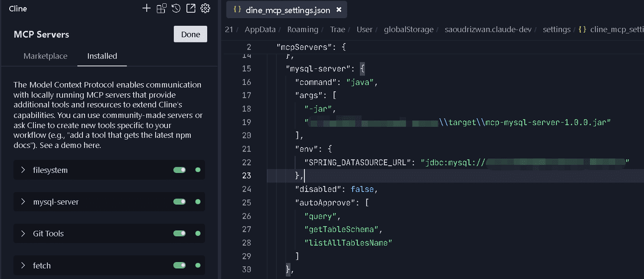The image size is (644, 279).
Task: Open Cline settings gear icon
Action: pyautogui.click(x=205, y=8)
